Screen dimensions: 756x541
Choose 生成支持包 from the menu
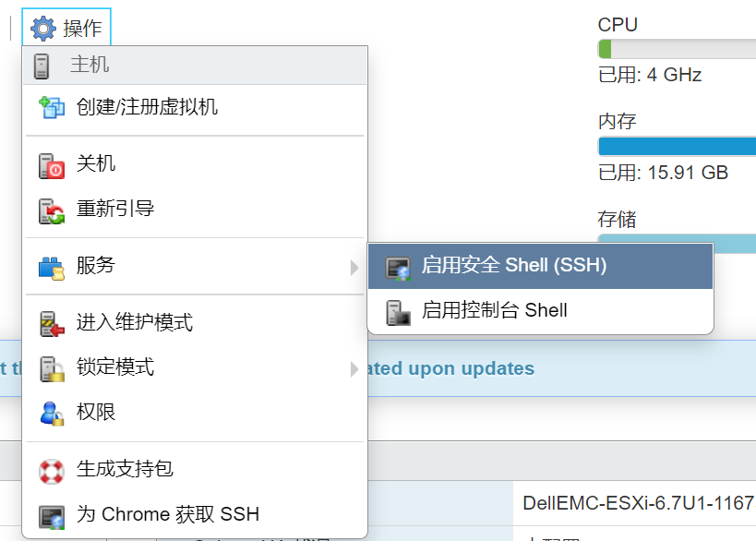coord(125,469)
